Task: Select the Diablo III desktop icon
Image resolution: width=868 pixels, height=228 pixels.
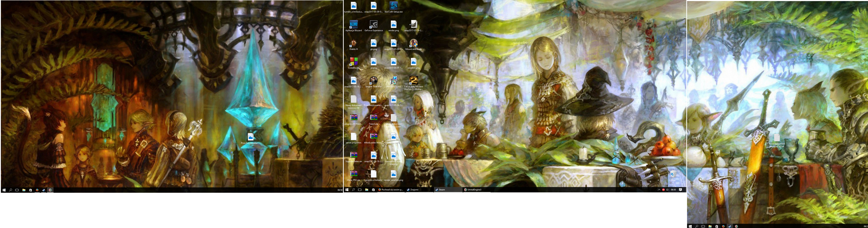Action: 353,43
